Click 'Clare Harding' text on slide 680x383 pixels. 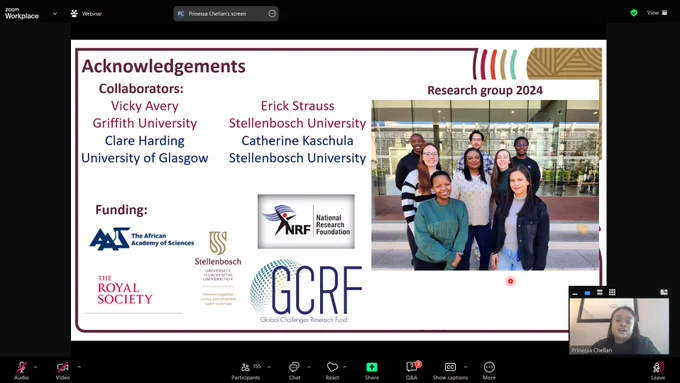pos(144,141)
